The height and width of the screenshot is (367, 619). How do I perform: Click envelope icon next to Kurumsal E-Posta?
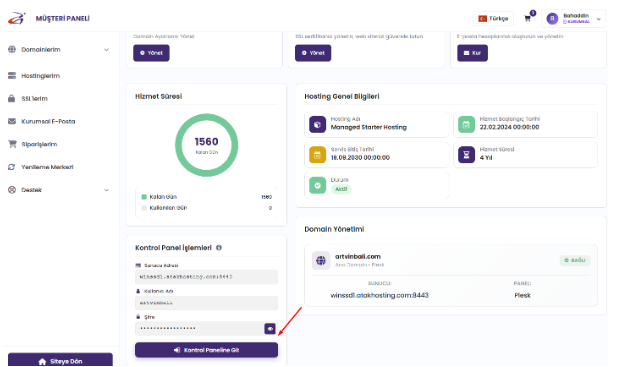[x=12, y=121]
